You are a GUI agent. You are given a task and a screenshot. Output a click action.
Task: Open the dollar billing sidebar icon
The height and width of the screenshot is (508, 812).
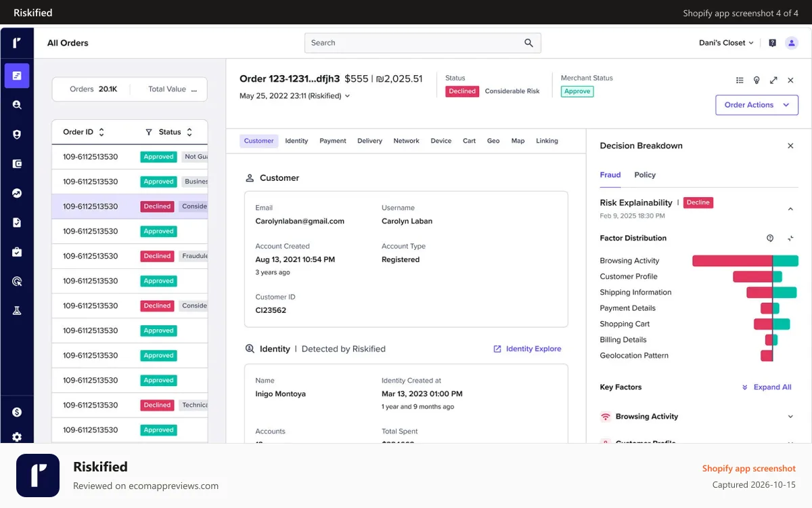tap(17, 412)
